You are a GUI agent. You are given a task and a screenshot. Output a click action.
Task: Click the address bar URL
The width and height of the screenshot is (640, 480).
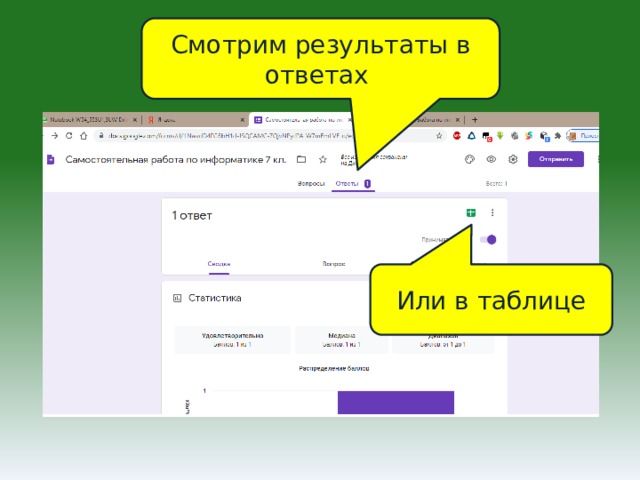229,136
